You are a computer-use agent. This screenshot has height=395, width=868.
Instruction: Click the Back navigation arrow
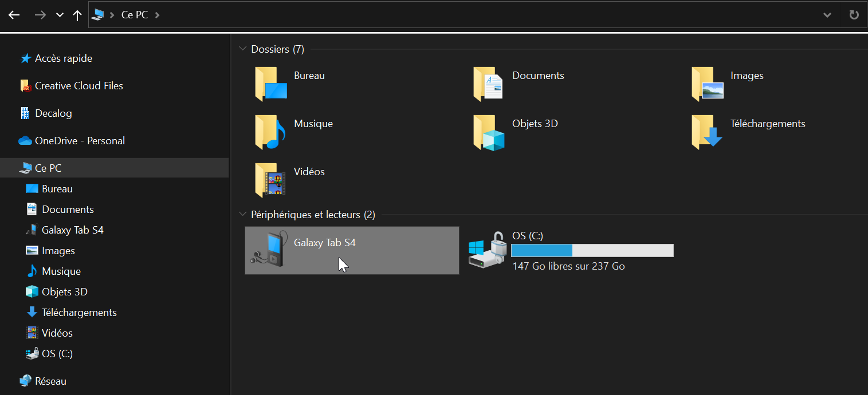point(14,15)
